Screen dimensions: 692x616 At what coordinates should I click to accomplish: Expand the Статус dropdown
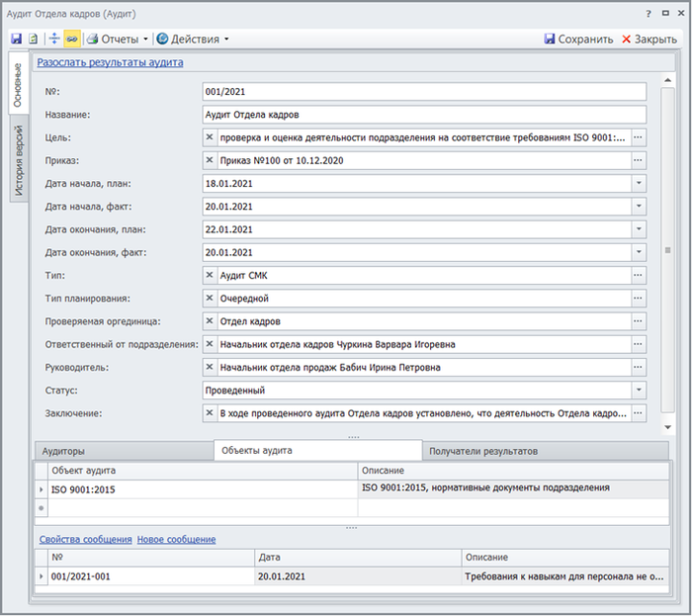(639, 391)
